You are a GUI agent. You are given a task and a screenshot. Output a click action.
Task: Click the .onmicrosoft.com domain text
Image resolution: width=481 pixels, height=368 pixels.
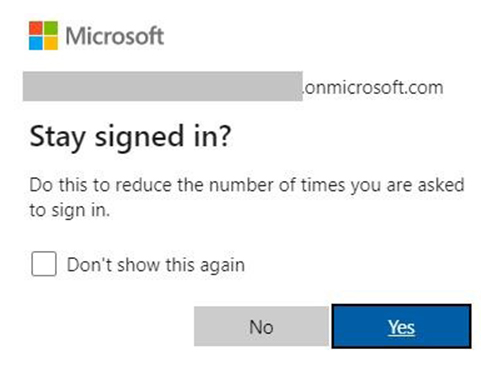coord(373,88)
